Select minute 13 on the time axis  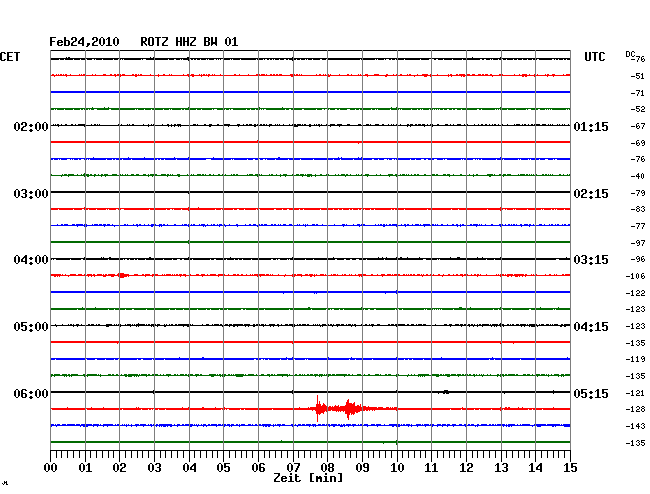click(501, 468)
